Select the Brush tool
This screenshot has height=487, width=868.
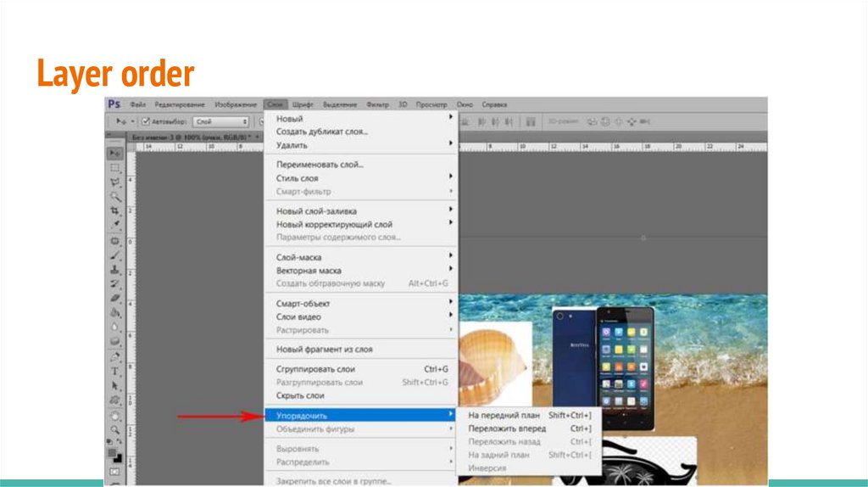pos(114,255)
